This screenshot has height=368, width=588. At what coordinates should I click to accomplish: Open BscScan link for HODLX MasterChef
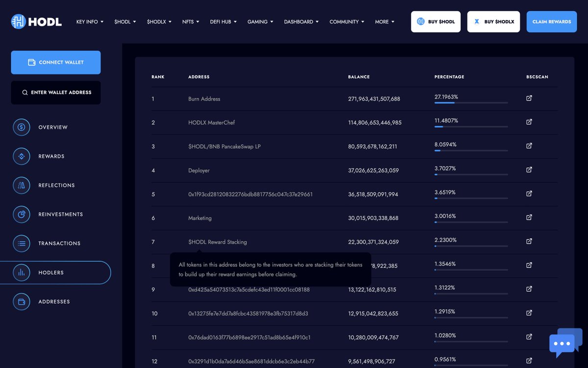529,122
